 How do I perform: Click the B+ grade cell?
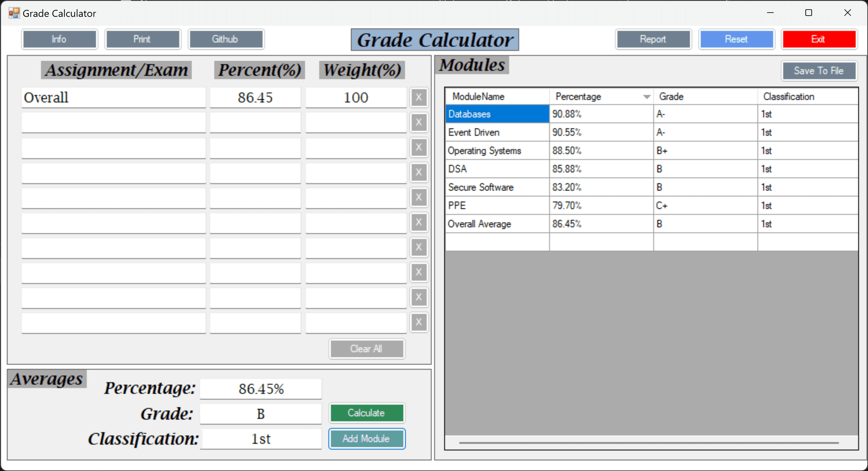tap(705, 150)
